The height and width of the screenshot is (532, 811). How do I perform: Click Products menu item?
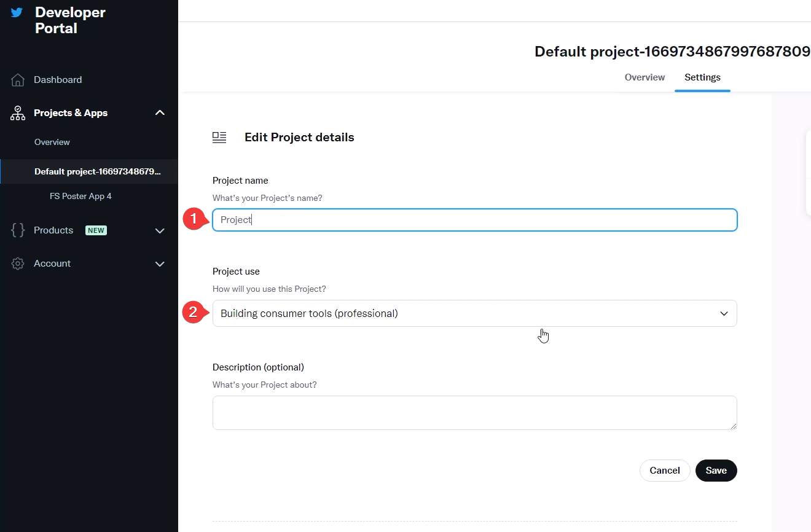coord(53,230)
